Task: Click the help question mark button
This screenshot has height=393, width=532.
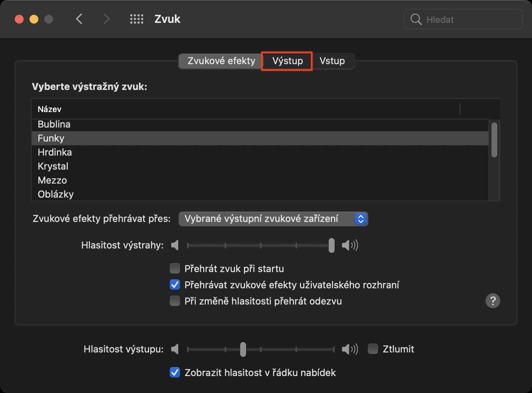Action: pos(493,301)
